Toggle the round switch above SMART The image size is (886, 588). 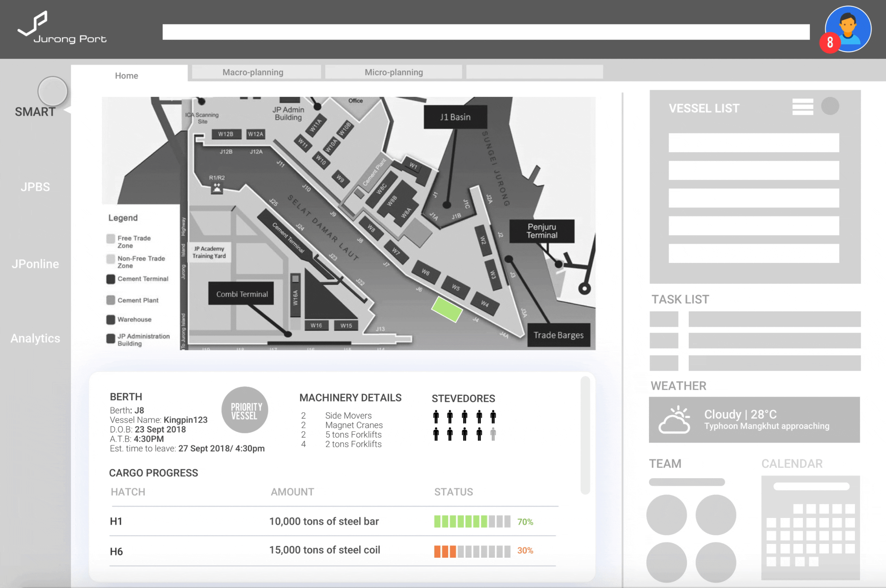53,91
